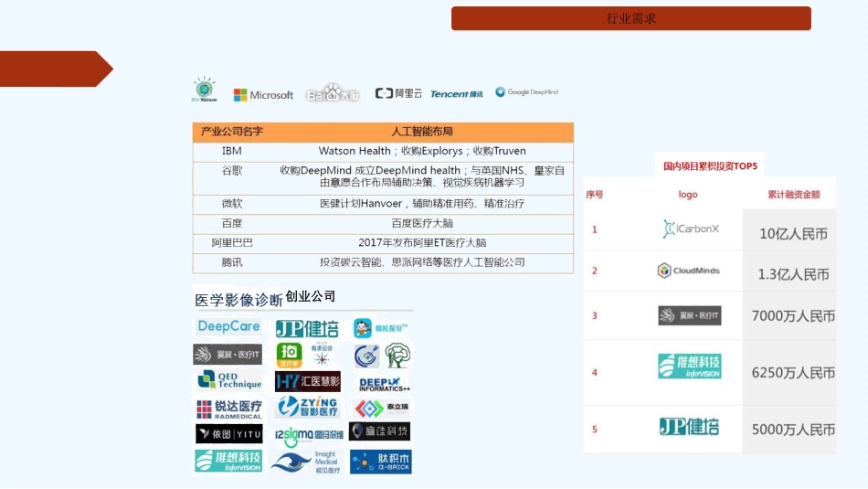Viewport: 868px width, 489px height.
Task: Select the 阿里巴巴 company name cell
Action: pyautogui.click(x=232, y=242)
